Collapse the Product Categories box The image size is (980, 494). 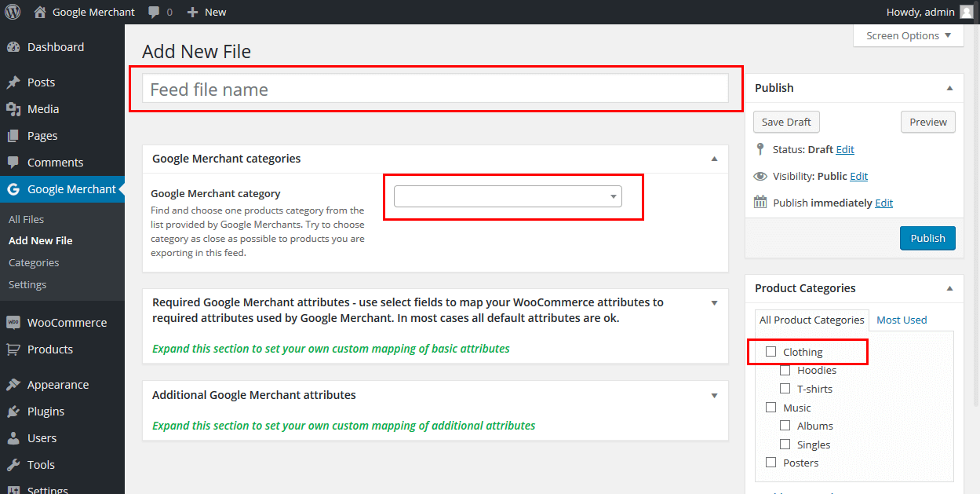tap(949, 288)
